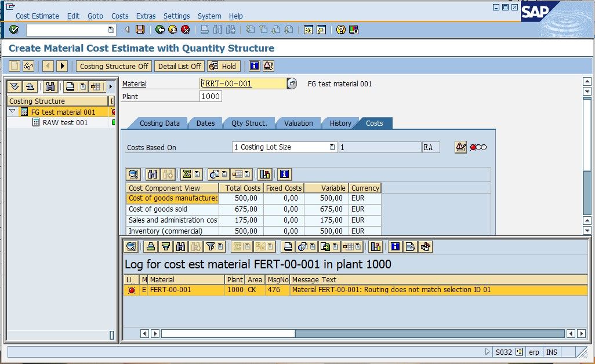
Task: Click the match code button beside Material field
Action: pos(292,83)
